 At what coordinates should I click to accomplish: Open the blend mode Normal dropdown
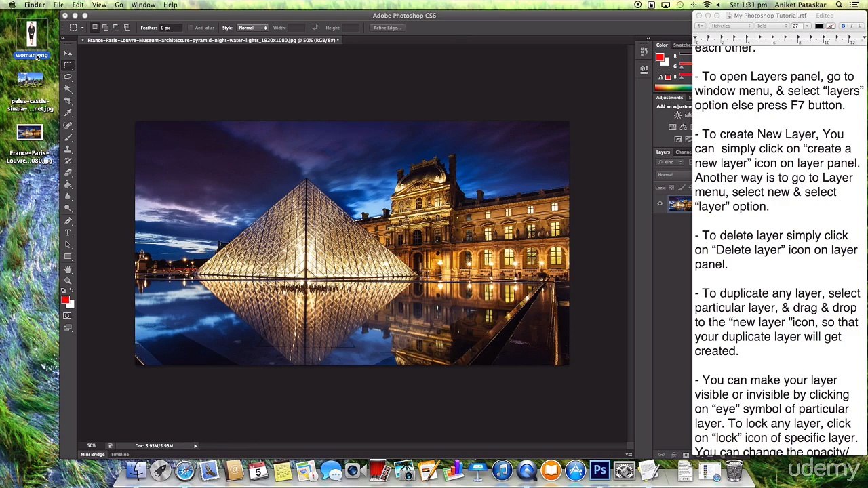[x=673, y=175]
